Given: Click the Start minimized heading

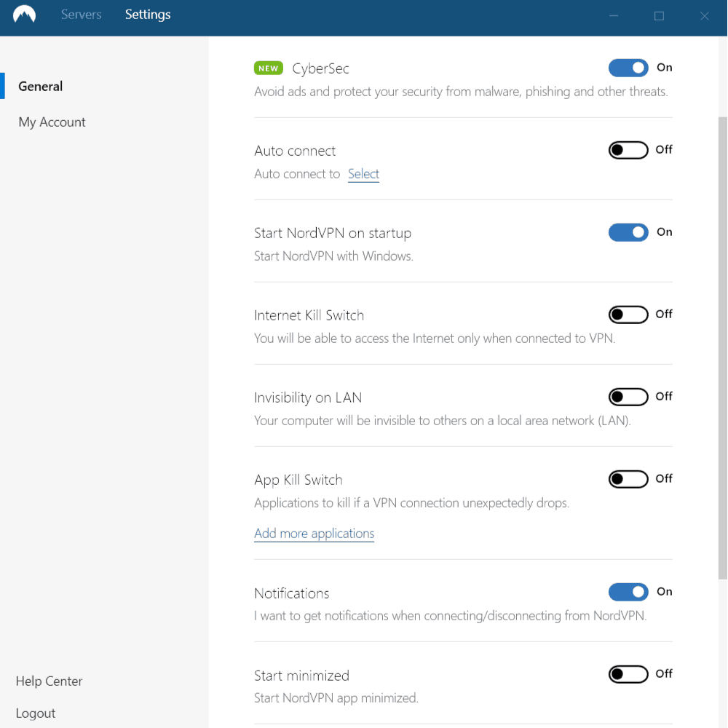Looking at the screenshot, I should point(301,676).
